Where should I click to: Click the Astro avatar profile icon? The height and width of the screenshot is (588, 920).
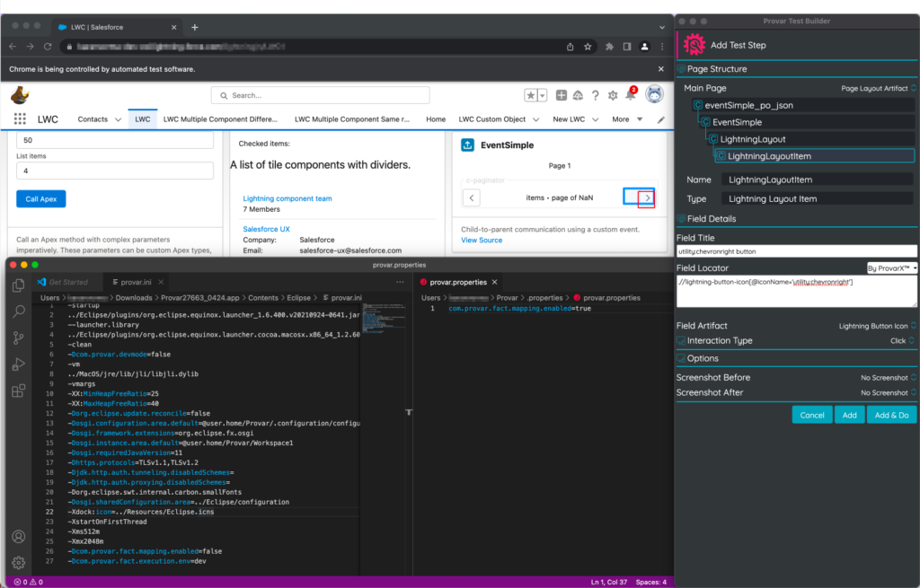point(655,95)
